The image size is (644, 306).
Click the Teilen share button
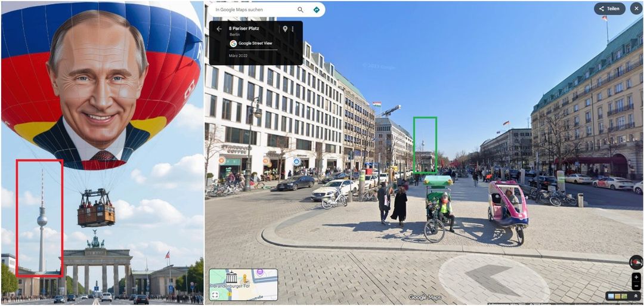tap(609, 9)
